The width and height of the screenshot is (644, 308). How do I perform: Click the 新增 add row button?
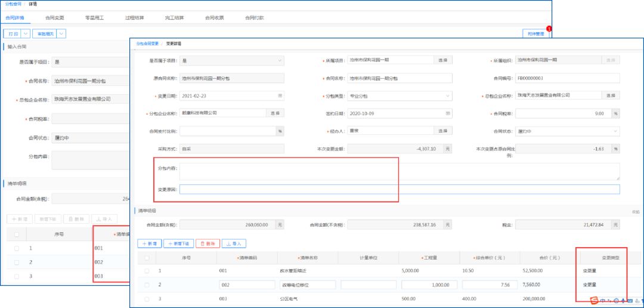(150, 244)
